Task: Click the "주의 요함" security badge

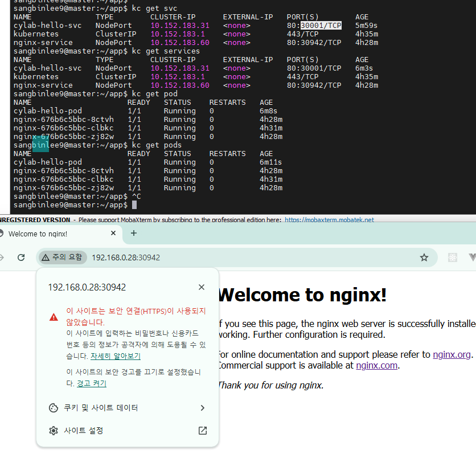Action: 62,257
